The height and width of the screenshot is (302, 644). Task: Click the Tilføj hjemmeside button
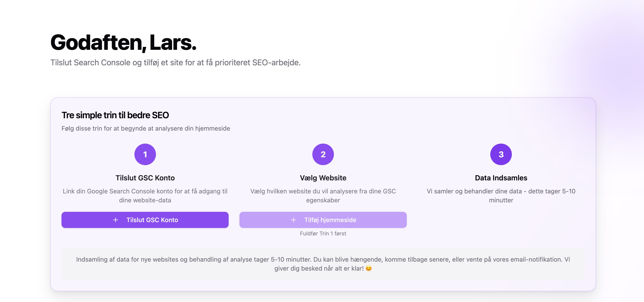tap(323, 220)
